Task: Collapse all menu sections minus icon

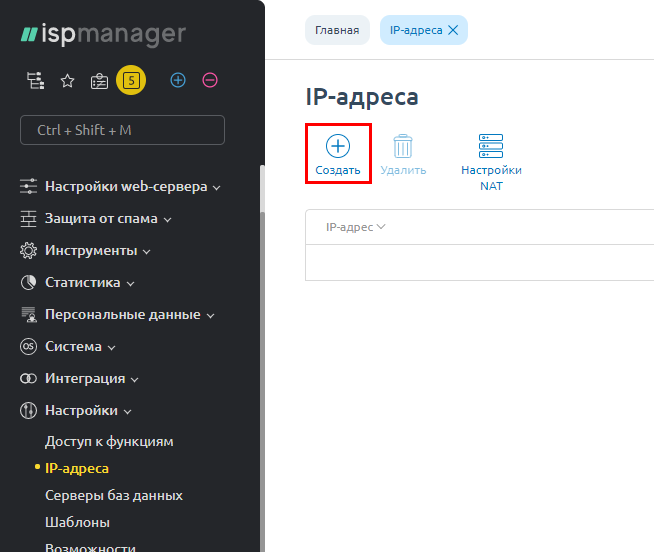Action: (210, 80)
